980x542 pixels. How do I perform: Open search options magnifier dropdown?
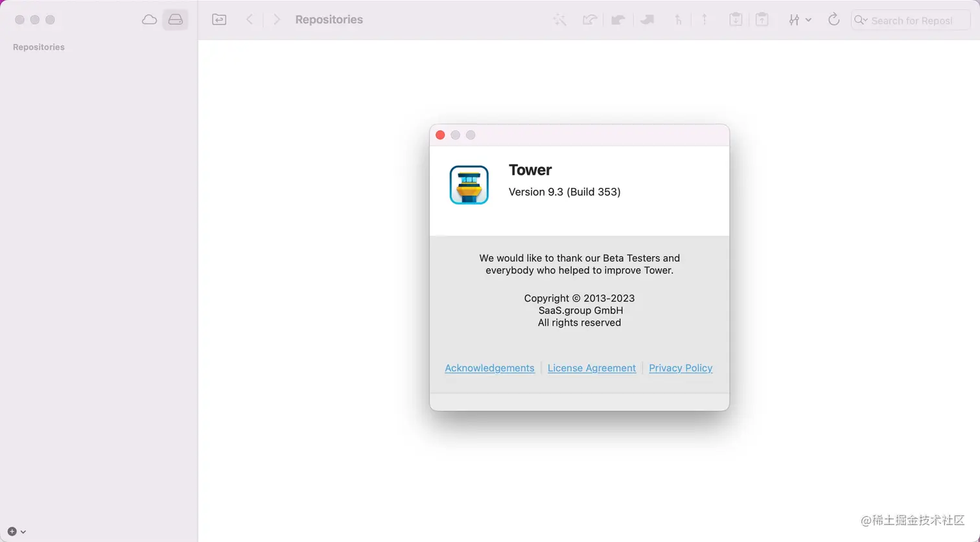click(x=861, y=20)
